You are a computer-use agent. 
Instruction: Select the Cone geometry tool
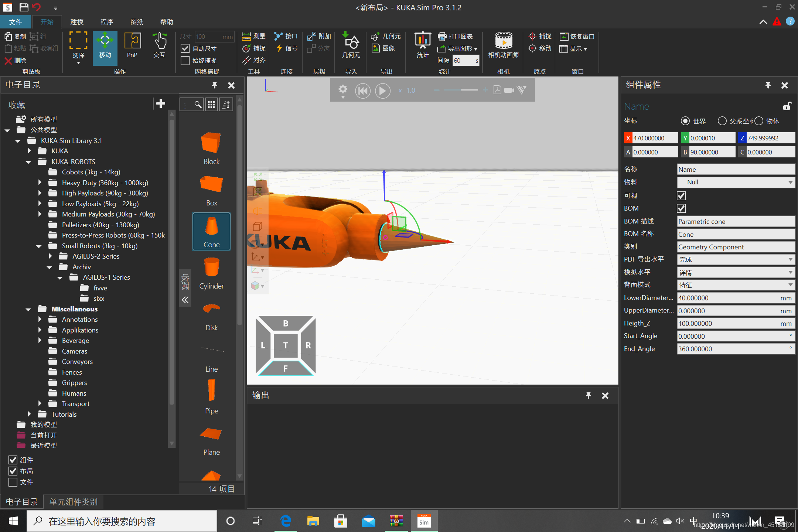point(211,232)
